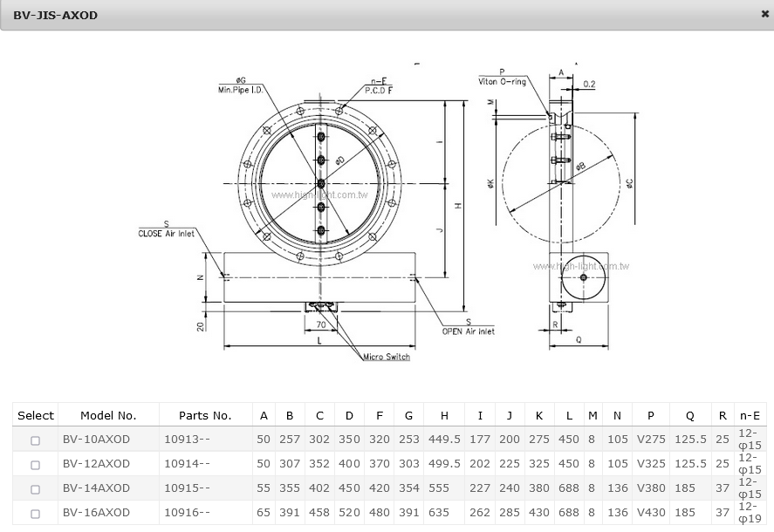Enable the BV-16AXOD checkbox
The height and width of the screenshot is (532, 774).
point(35,514)
